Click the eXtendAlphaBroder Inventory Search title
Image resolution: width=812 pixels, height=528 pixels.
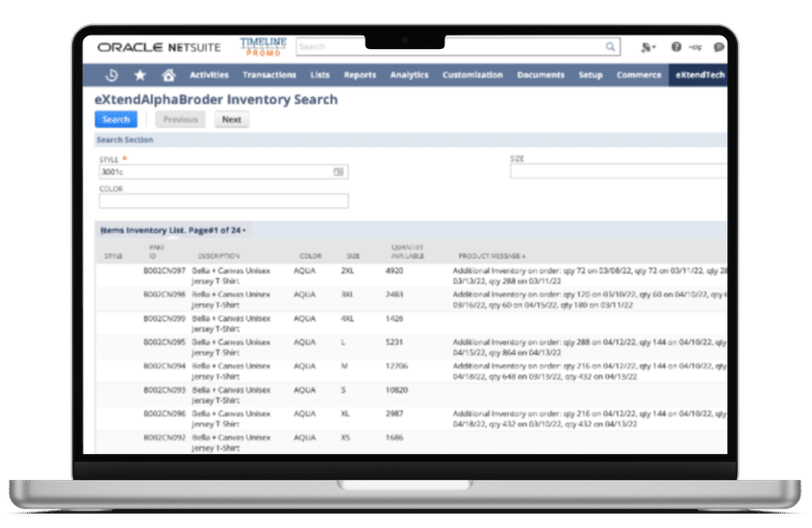tap(216, 99)
